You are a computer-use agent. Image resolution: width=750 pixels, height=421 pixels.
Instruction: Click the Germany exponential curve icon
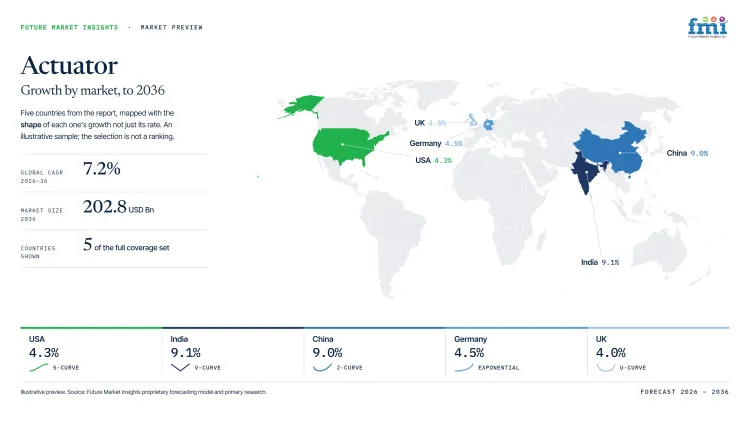click(463, 367)
